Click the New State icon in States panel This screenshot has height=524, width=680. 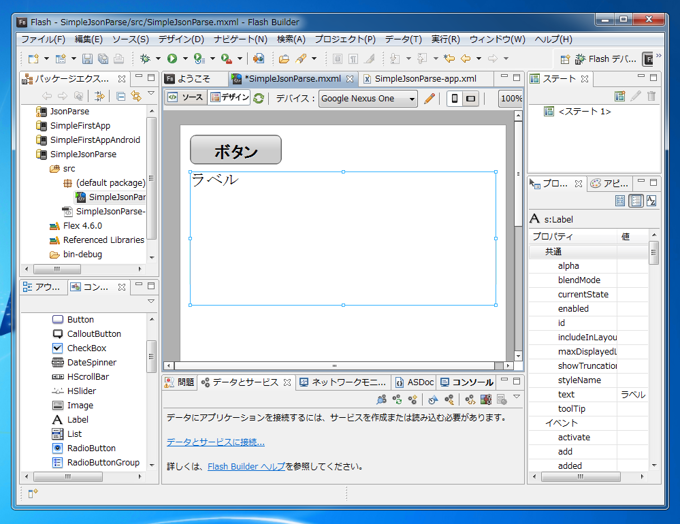pos(620,96)
